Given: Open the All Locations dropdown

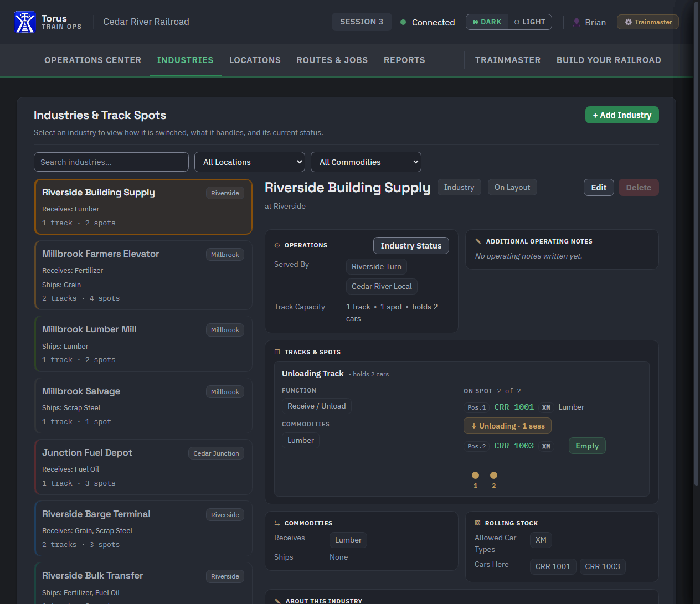Looking at the screenshot, I should pos(250,162).
